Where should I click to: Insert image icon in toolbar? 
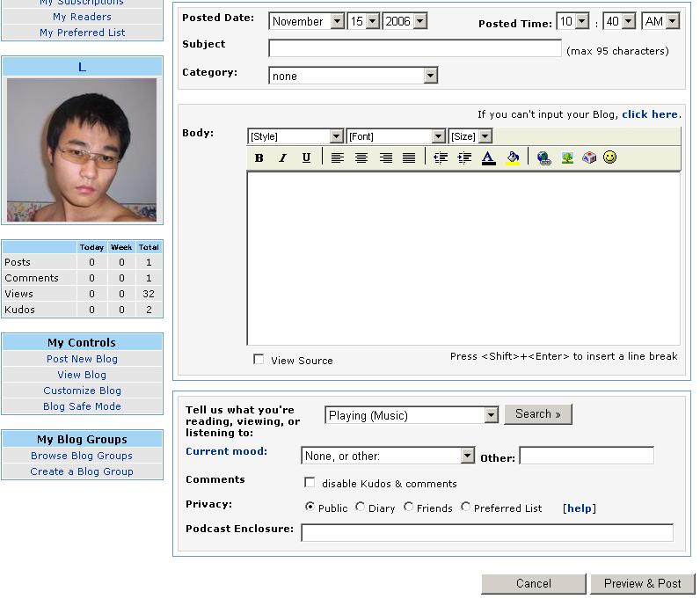pos(567,157)
